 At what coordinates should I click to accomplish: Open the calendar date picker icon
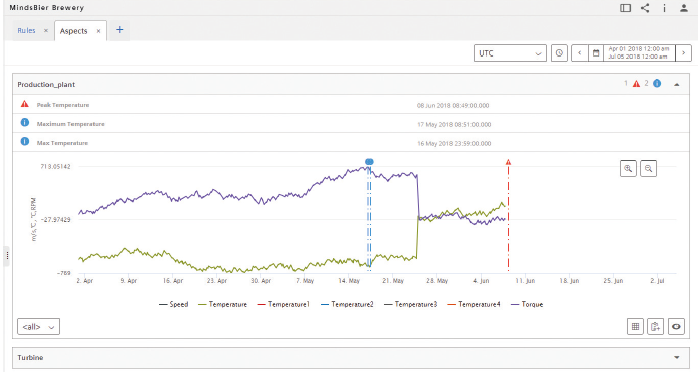pos(596,53)
